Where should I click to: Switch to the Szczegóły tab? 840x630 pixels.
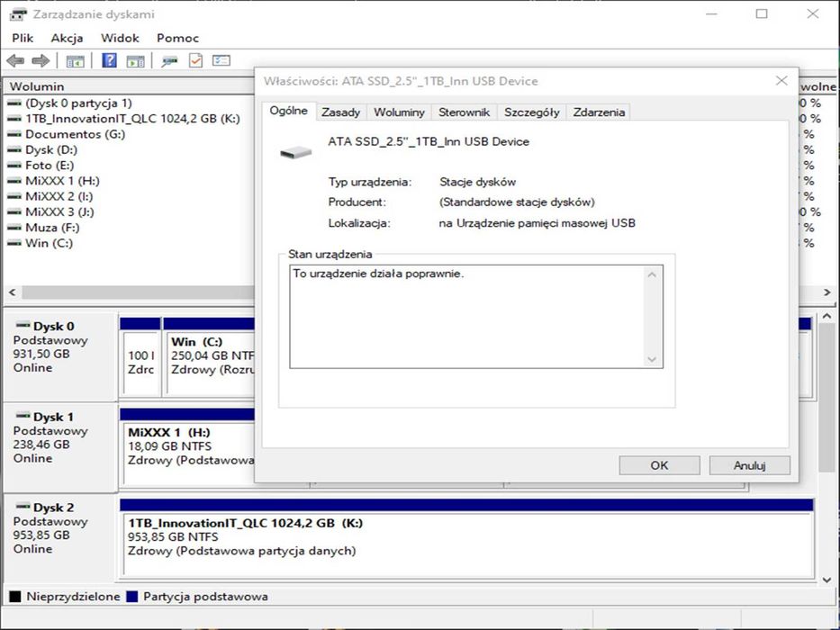coord(531,112)
